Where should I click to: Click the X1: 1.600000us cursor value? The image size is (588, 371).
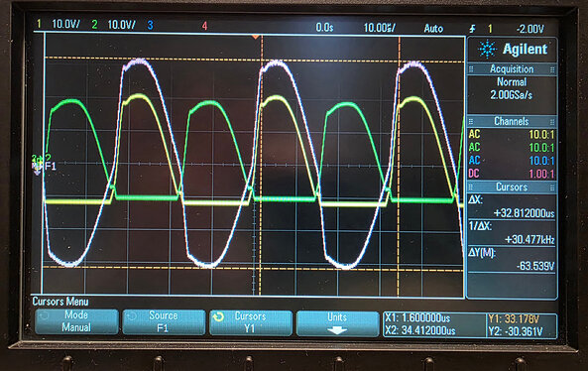(417, 318)
